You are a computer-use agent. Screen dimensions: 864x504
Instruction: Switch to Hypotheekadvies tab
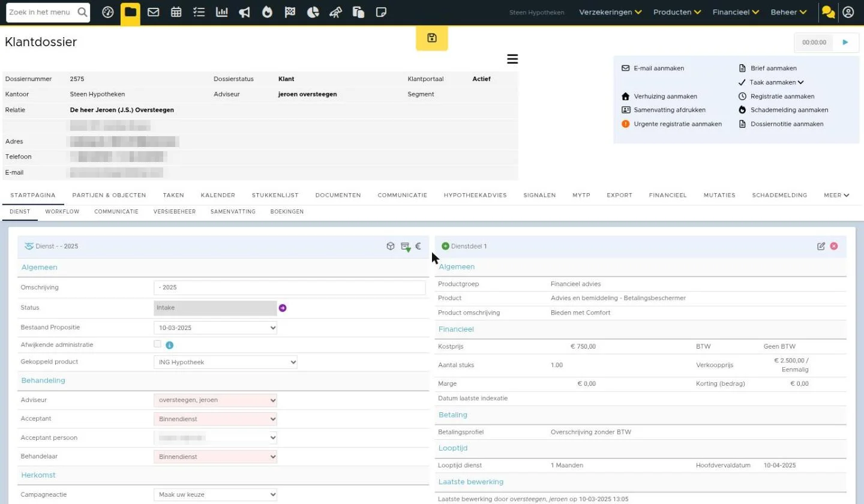475,195
